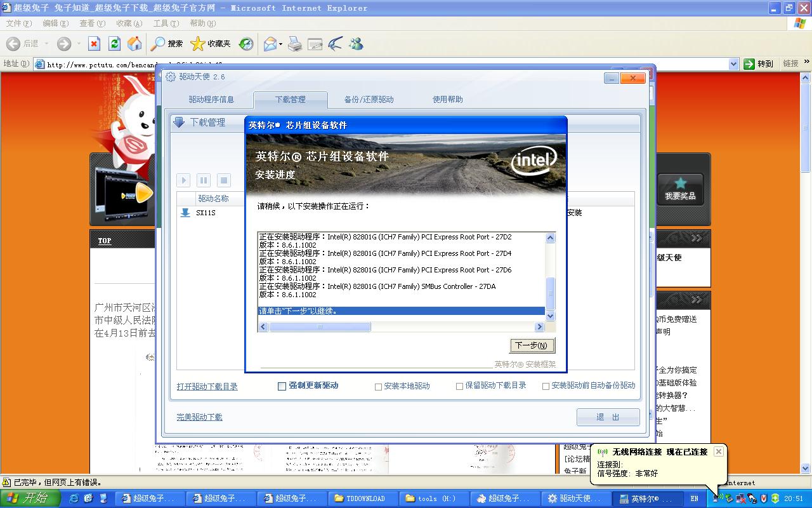Viewport: 812px width, 508px height.
Task: Switch to the 使用帮助 tab
Action: (448, 100)
